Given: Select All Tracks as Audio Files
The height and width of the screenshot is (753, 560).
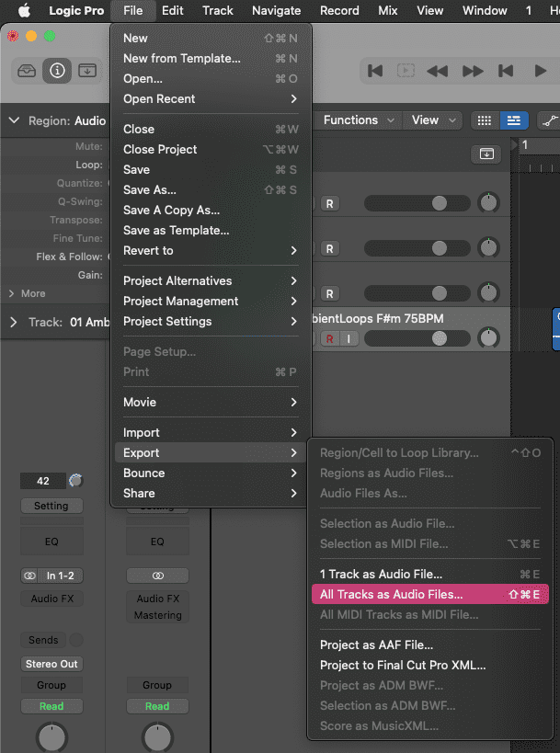Looking at the screenshot, I should 429,595.
